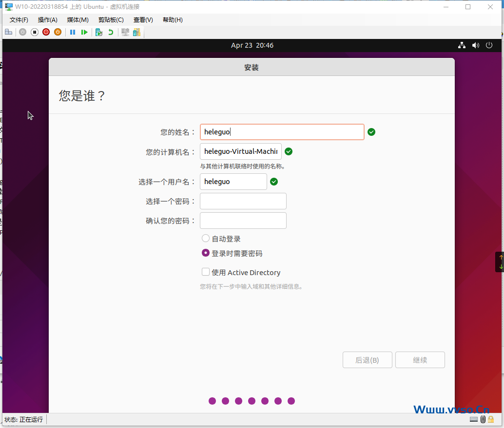This screenshot has width=504, height=428.
Task: Enable 自动登录 radio option
Action: click(x=206, y=238)
